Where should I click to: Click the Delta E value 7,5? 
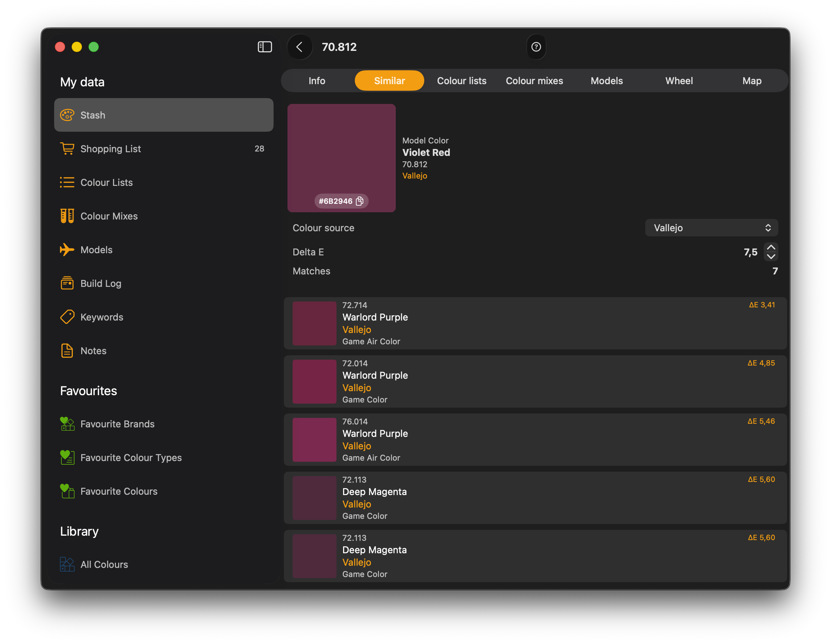pyautogui.click(x=750, y=252)
